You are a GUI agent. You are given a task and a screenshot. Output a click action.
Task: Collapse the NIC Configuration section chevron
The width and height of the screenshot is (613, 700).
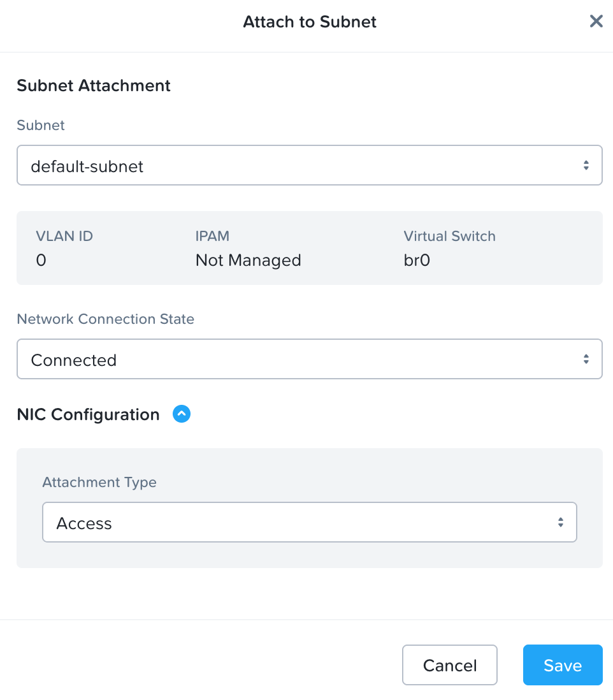point(182,414)
